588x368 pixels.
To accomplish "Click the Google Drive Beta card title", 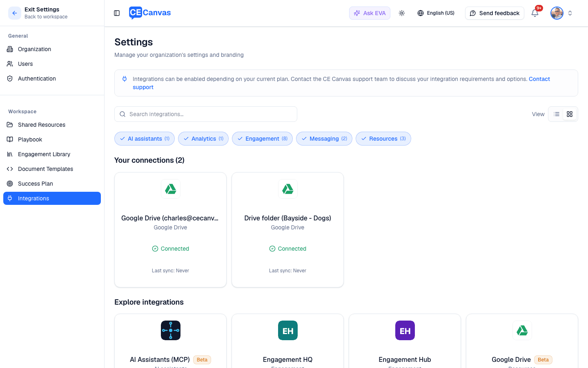I will pyautogui.click(x=511, y=359).
